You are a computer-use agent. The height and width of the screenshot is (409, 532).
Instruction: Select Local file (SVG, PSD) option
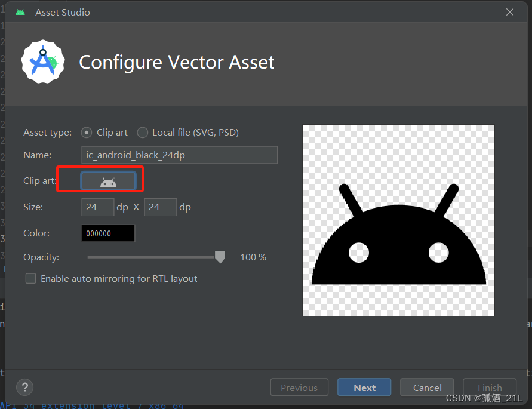tap(143, 133)
